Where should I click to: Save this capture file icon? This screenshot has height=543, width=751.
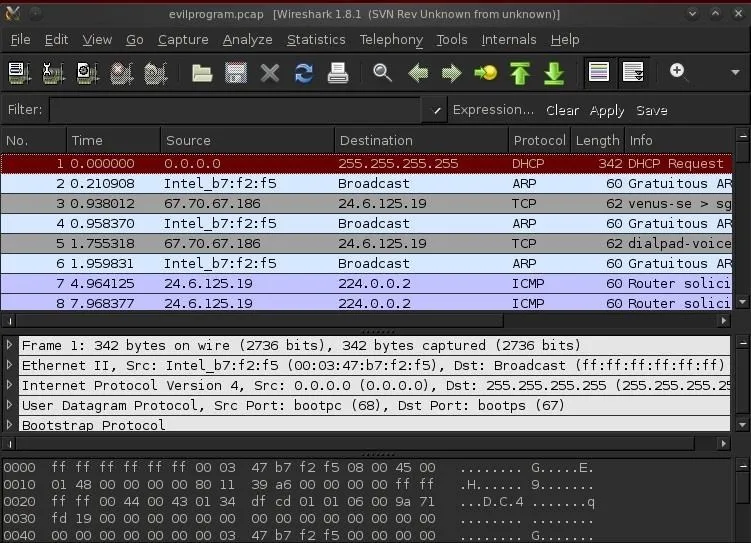click(236, 73)
